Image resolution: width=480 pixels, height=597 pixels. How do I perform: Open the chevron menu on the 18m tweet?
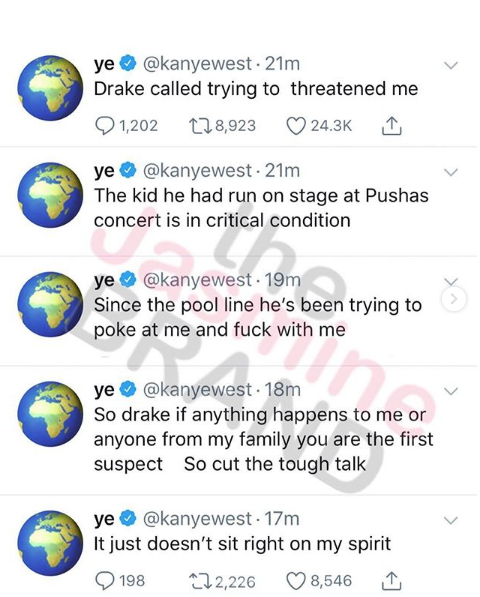click(x=451, y=391)
